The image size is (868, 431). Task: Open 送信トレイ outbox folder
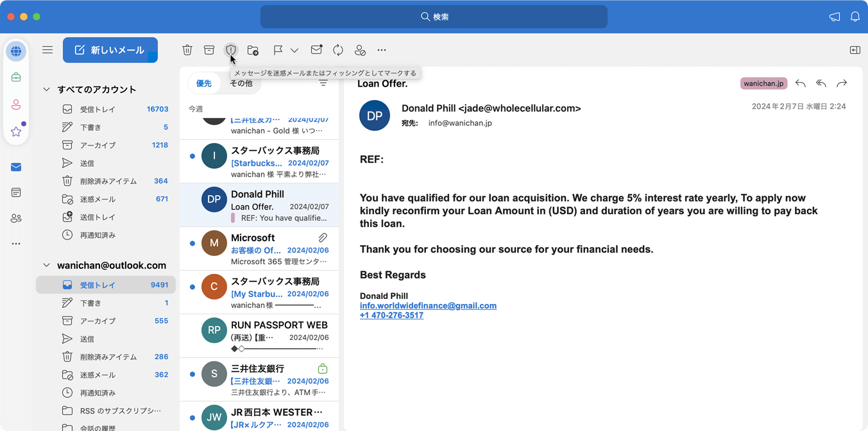[106, 217]
